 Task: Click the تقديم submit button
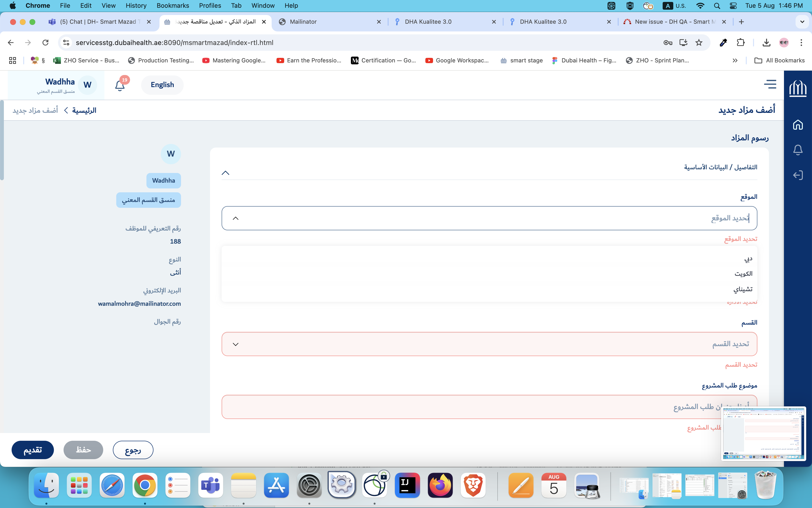click(x=33, y=450)
